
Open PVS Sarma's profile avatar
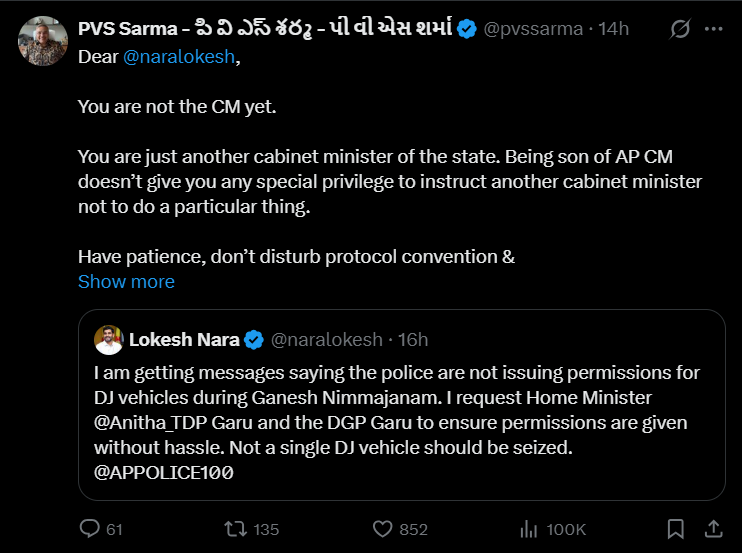43,41
